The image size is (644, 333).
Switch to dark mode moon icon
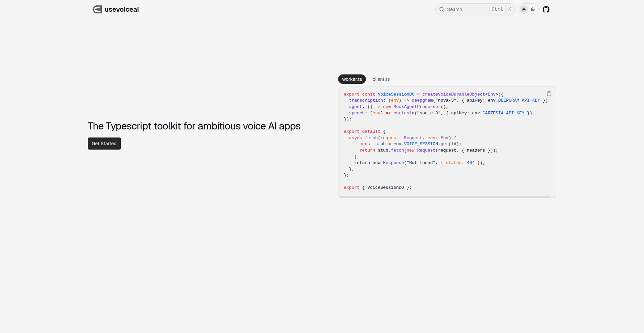coord(533,9)
